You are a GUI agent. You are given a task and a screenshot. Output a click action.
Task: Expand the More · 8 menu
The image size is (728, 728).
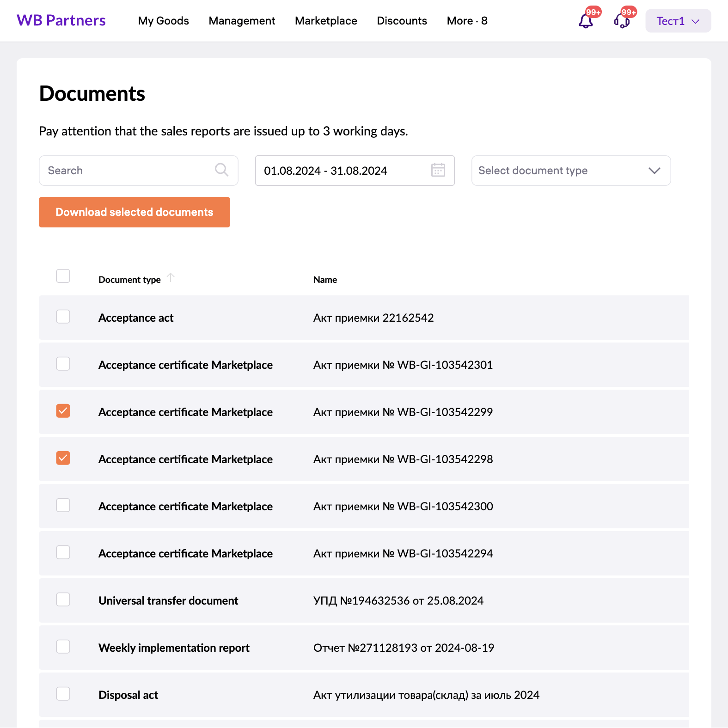pyautogui.click(x=467, y=21)
